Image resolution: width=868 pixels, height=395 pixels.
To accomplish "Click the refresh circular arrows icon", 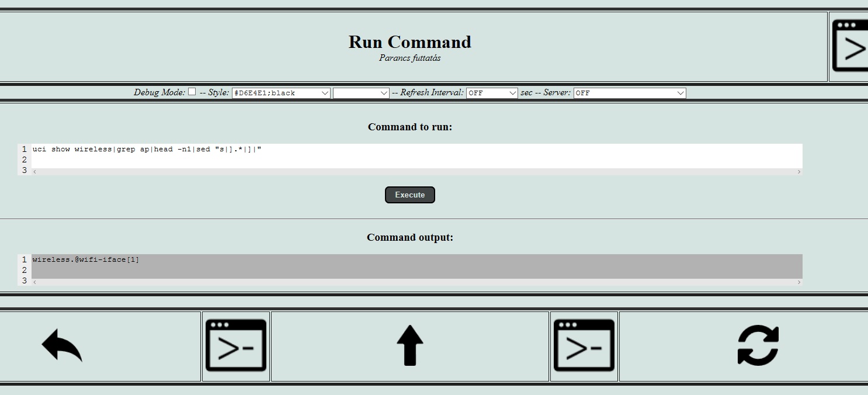I will pyautogui.click(x=758, y=345).
